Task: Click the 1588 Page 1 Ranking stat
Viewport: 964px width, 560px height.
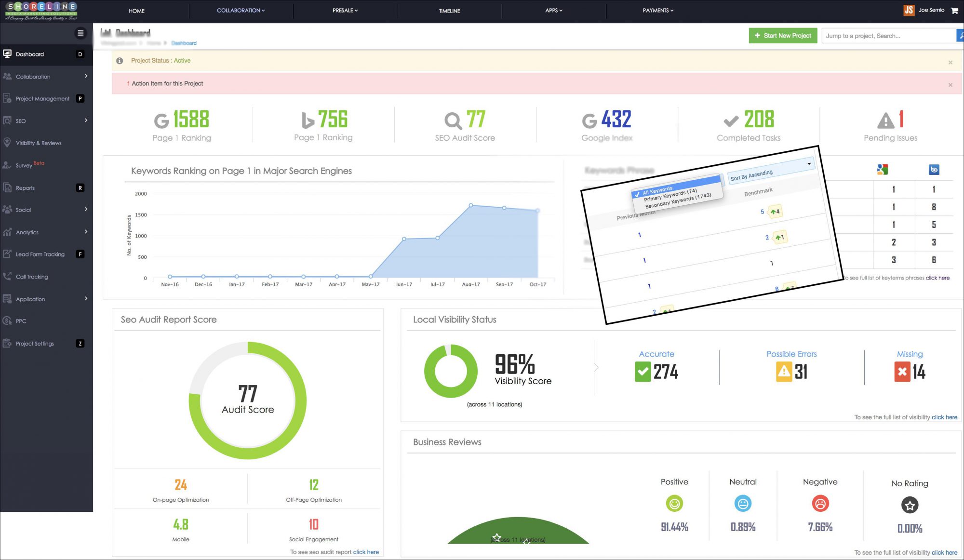Action: point(182,125)
